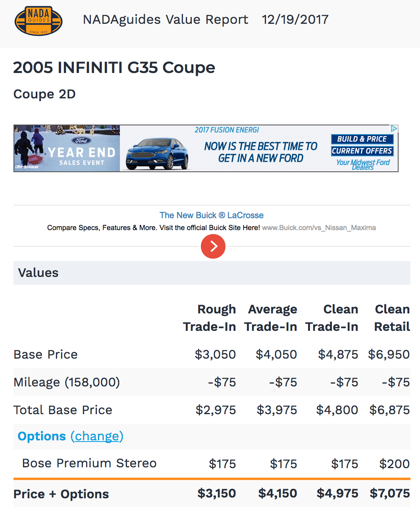Click the Ford ad headline text
This screenshot has width=420, height=507.
click(261, 152)
